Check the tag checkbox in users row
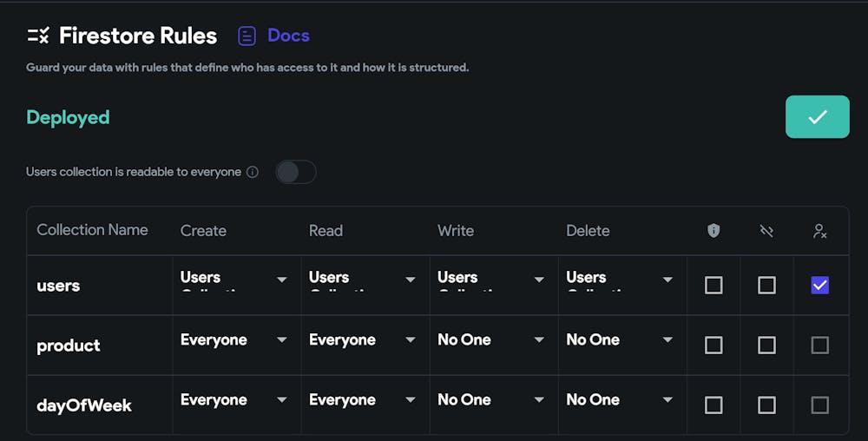The height and width of the screenshot is (441, 868). tap(766, 286)
